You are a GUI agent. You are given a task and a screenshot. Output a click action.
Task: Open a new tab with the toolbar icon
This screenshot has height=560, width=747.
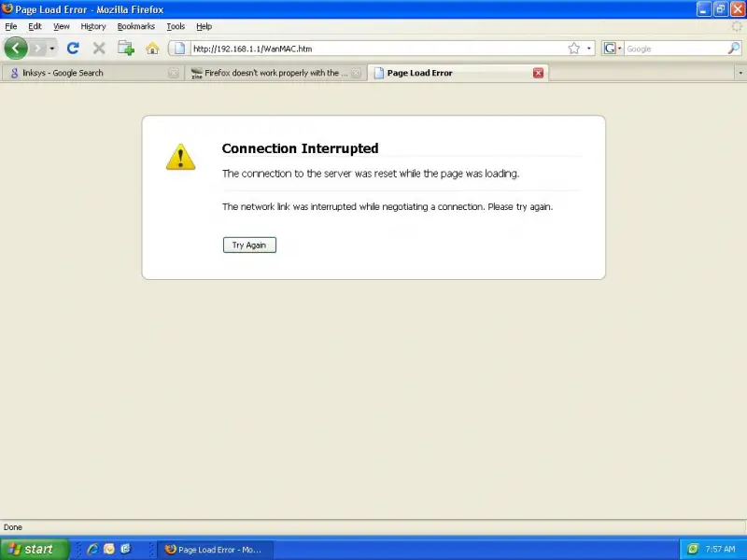coord(126,48)
